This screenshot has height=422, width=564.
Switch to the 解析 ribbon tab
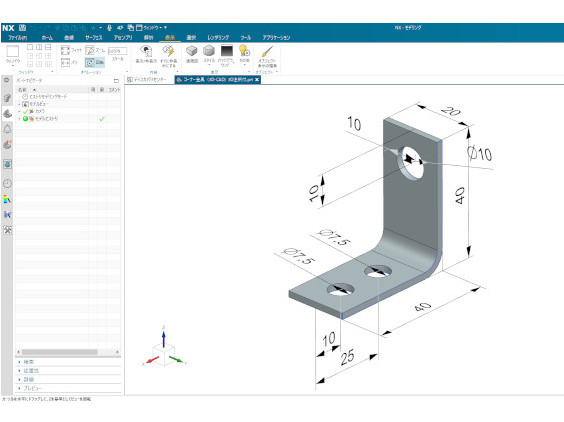click(149, 37)
